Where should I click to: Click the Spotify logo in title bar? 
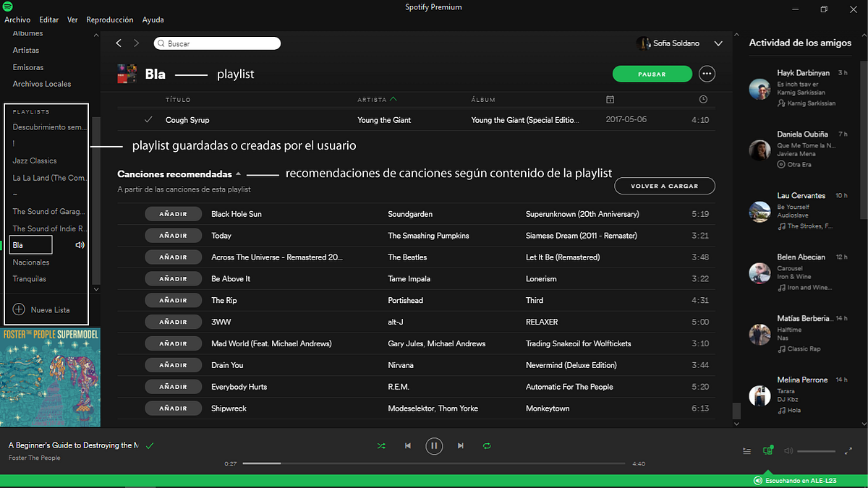pos(7,7)
